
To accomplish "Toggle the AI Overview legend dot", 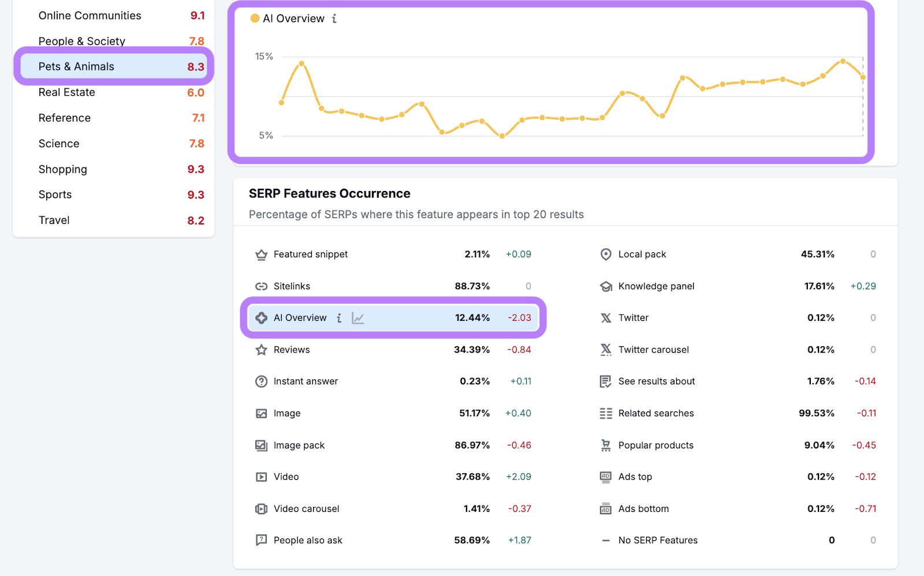I will click(x=255, y=18).
